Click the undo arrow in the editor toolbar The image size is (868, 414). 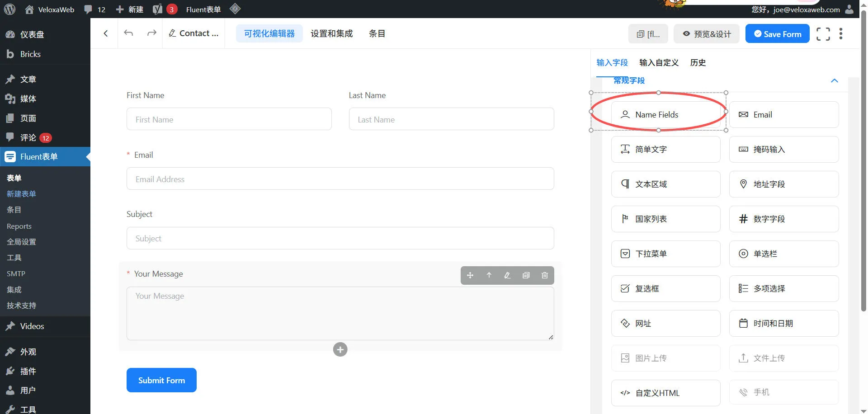[x=129, y=33]
